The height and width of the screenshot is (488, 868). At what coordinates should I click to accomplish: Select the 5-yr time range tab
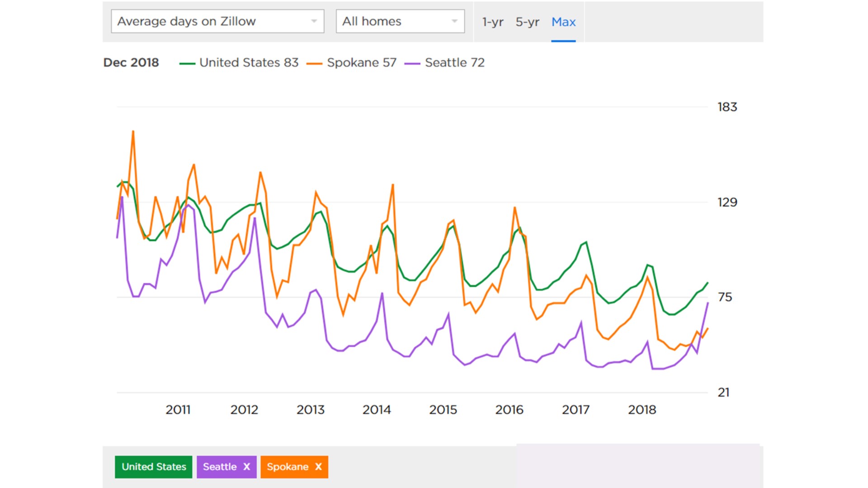click(527, 22)
